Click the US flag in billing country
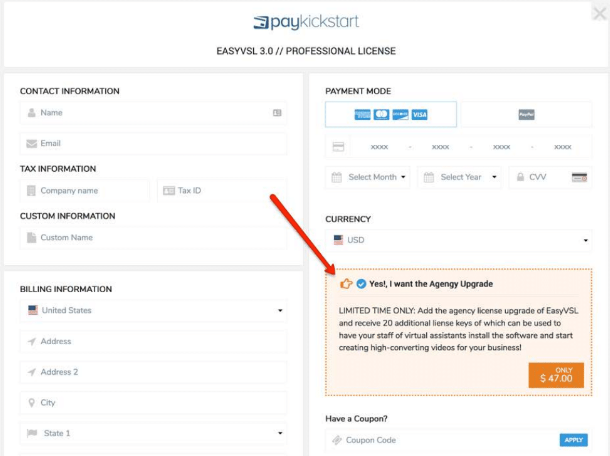Image resolution: width=610 pixels, height=456 pixels. [x=33, y=310]
